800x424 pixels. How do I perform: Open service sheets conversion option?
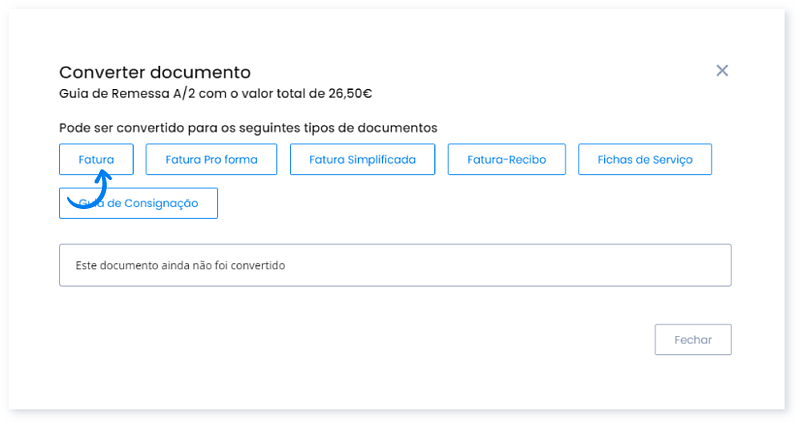(644, 160)
